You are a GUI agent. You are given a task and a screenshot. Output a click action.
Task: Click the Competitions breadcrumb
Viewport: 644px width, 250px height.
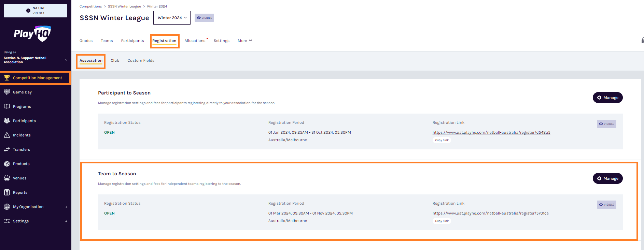coord(90,6)
